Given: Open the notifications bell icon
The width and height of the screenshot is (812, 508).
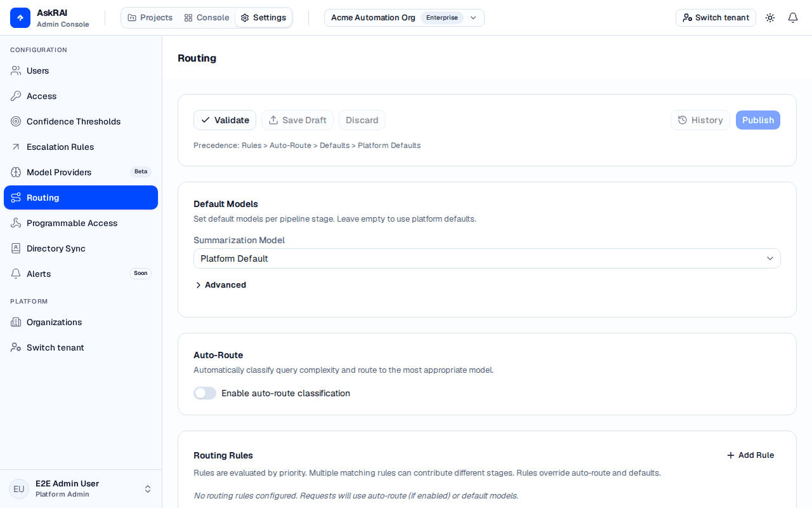Looking at the screenshot, I should [793, 18].
